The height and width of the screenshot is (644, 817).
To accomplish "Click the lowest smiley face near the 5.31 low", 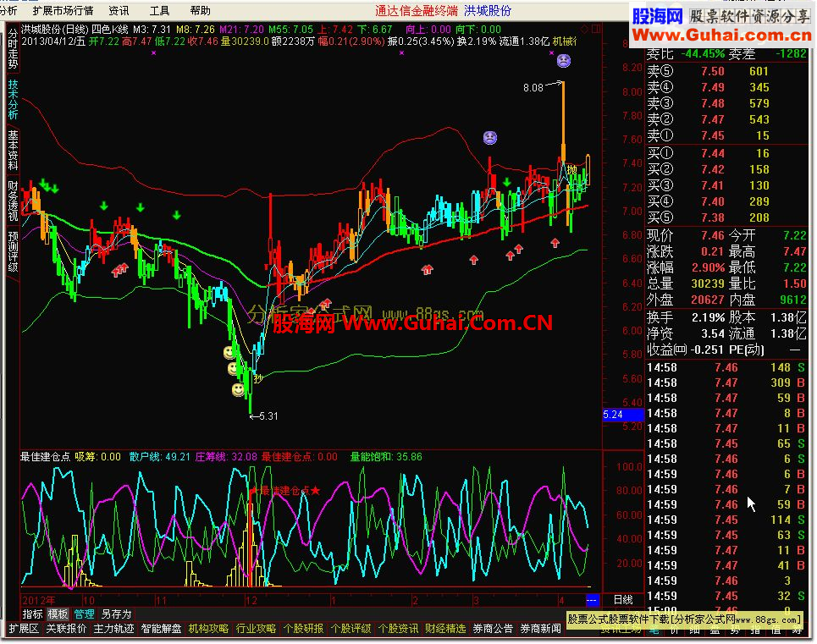I will pos(238,389).
